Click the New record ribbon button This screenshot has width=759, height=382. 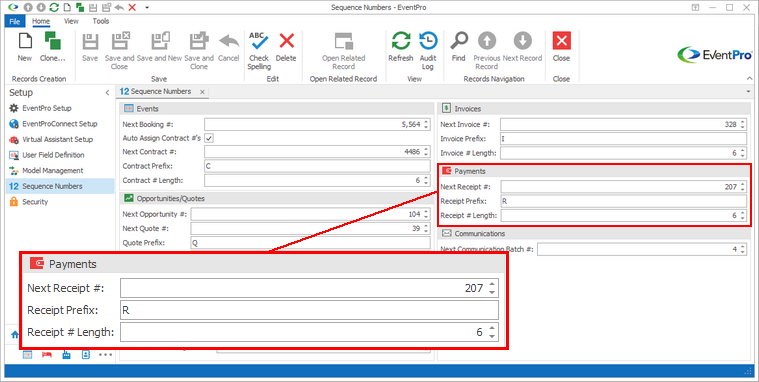(x=25, y=47)
